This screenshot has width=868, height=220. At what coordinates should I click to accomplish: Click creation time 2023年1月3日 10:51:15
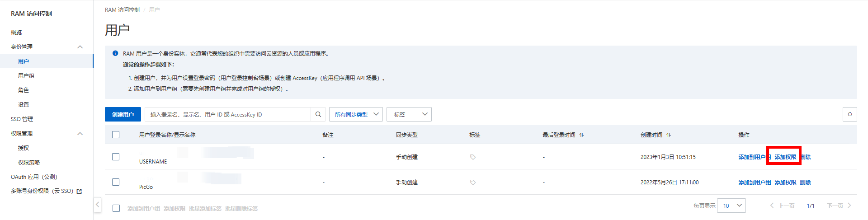pos(668,157)
